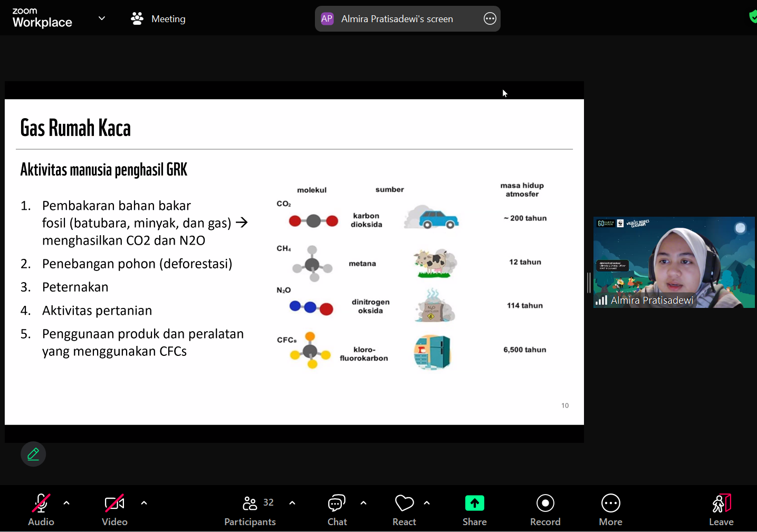This screenshot has width=757, height=532.
Task: Open screen share options ellipsis
Action: [490, 19]
